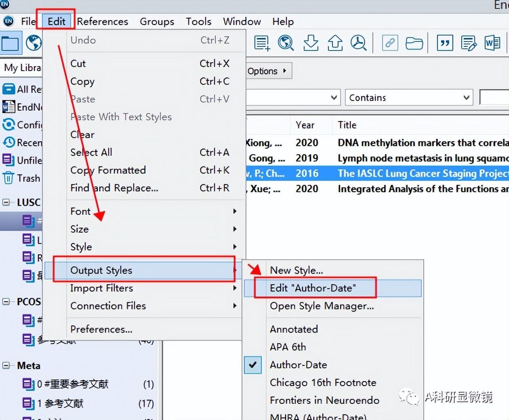Click the Open Link toolbar icon
Screen dimensions: 509x420
point(390,43)
